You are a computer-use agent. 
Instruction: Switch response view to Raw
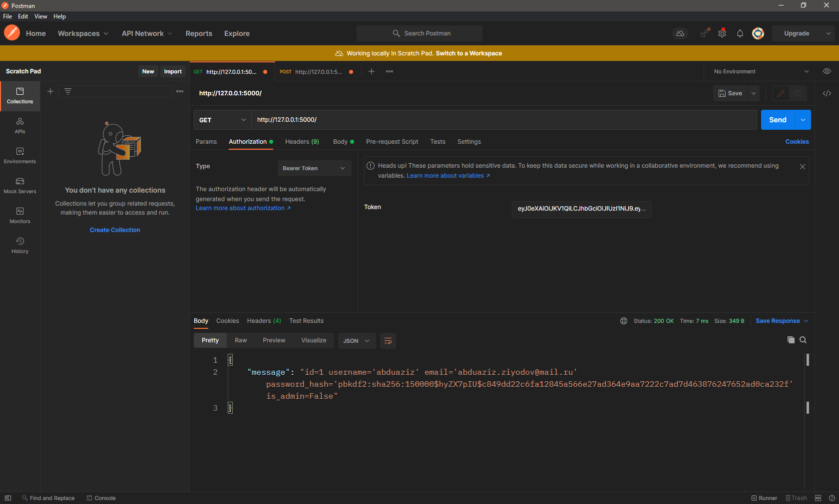click(x=241, y=340)
